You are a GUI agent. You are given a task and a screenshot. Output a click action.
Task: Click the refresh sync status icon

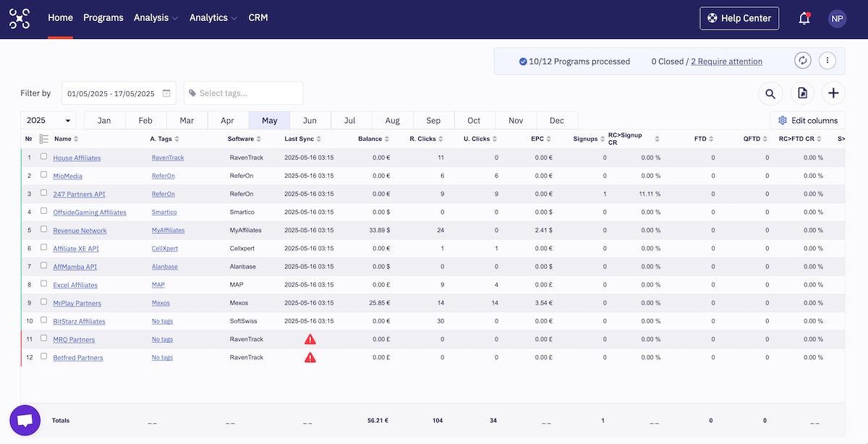coord(802,60)
